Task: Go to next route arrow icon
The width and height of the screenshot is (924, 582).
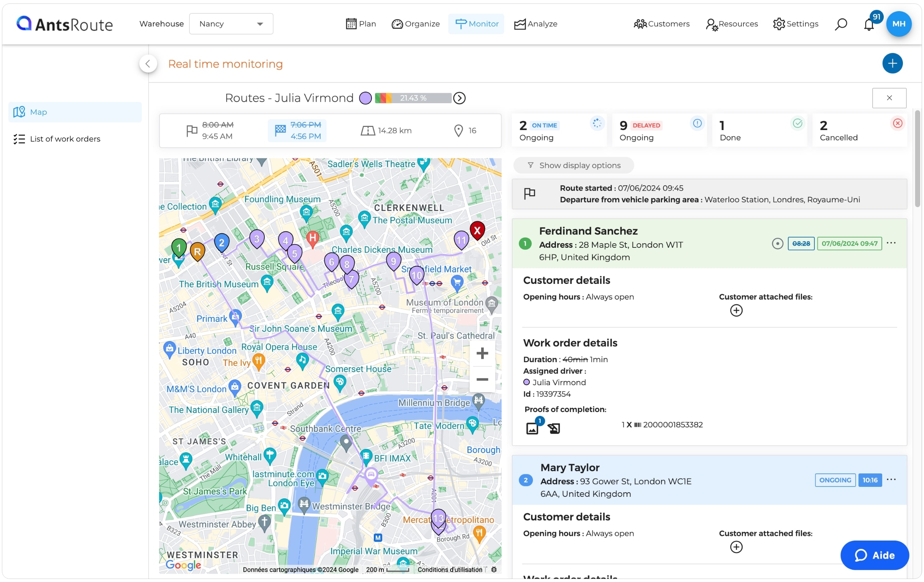Action: [x=459, y=98]
